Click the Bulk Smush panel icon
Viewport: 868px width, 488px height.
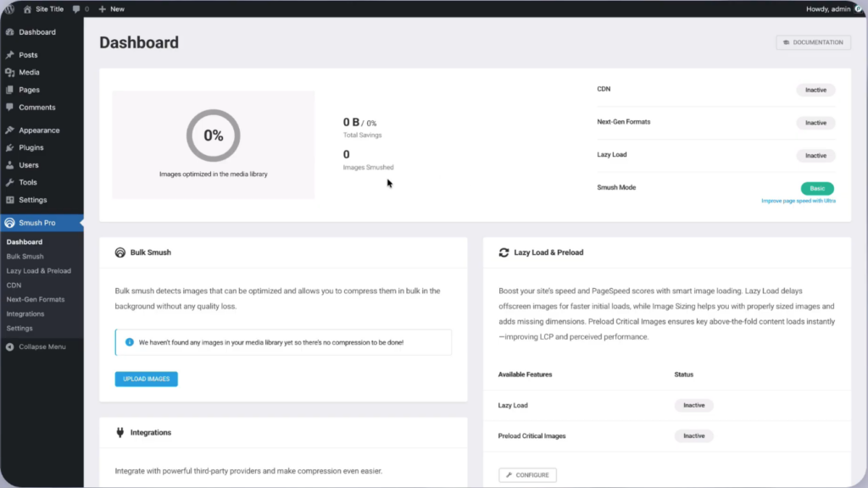pos(120,252)
